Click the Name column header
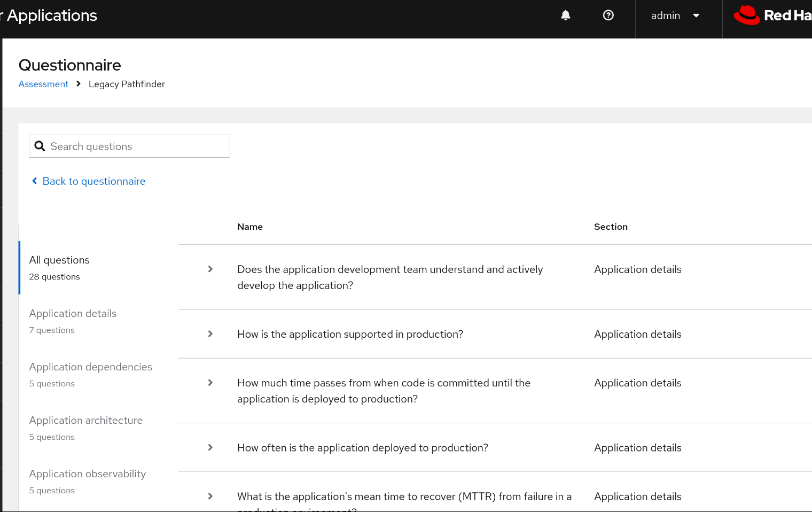812x512 pixels. [250, 227]
